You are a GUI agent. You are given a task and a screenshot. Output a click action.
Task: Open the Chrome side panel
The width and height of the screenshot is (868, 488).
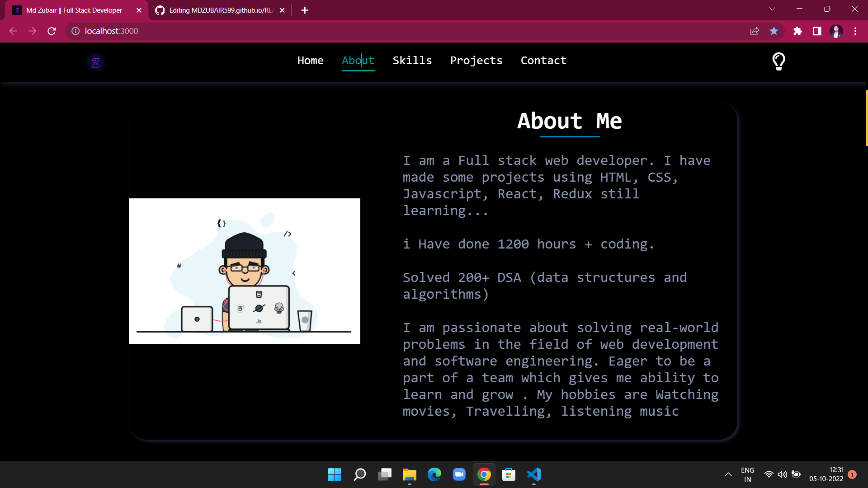click(x=817, y=31)
